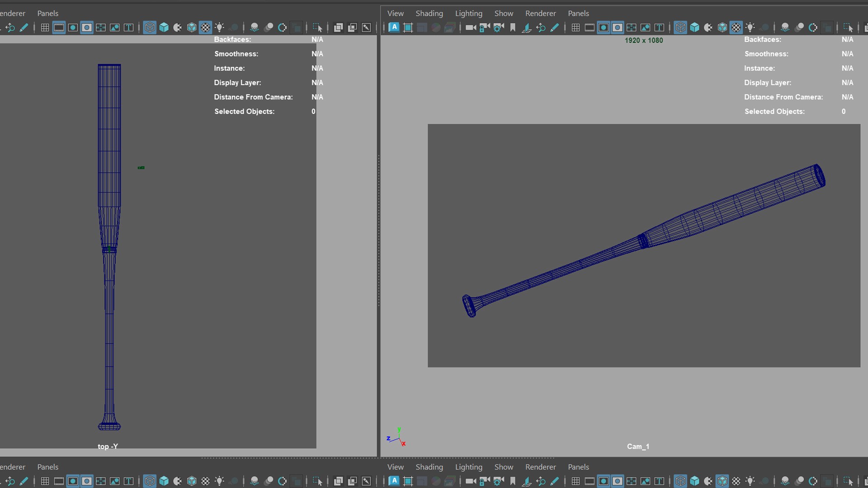Start Arnold viewport render in Cam_1 panel
Viewport: 868px width, 488px height.
(x=394, y=28)
